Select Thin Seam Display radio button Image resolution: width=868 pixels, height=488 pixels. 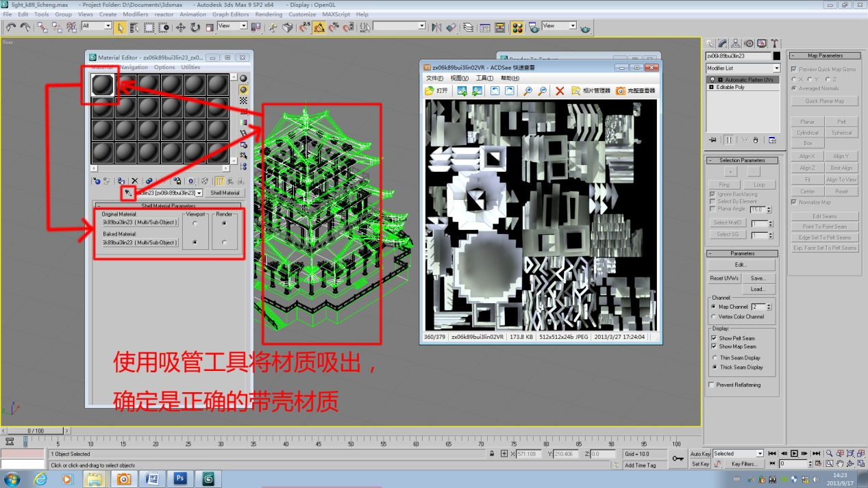pyautogui.click(x=714, y=358)
